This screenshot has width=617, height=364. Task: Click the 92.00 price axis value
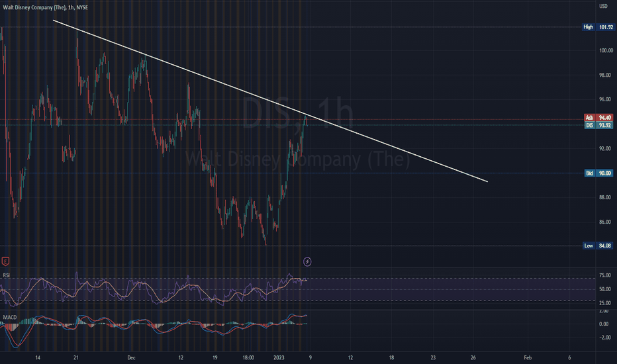(605, 148)
